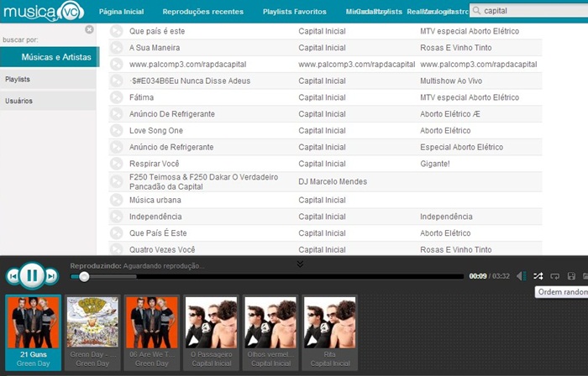Image resolution: width=588 pixels, height=376 pixels.
Task: Click the musica.vc logo
Action: coord(43,11)
